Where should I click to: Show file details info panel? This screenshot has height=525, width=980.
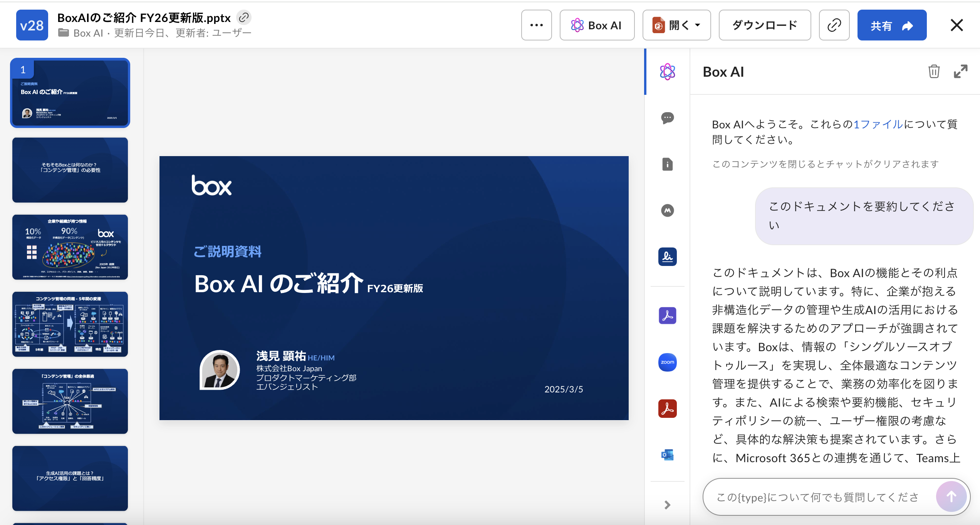coord(667,164)
